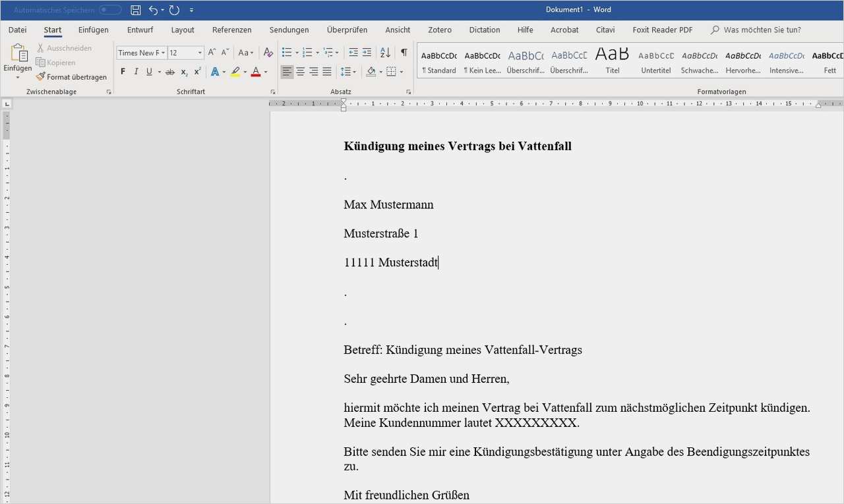Viewport: 844px width, 504px height.
Task: Click the shading paint bucket icon
Action: 371,72
